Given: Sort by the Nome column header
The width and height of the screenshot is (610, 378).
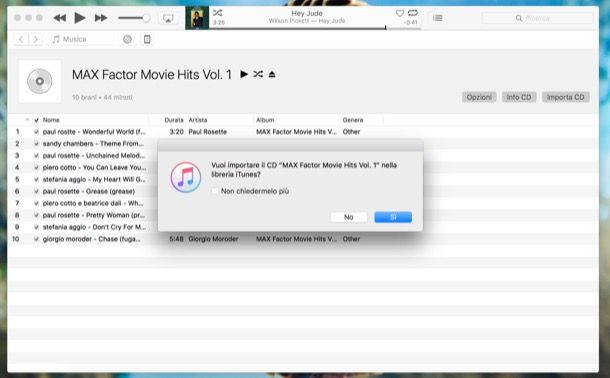Looking at the screenshot, I should pos(51,120).
